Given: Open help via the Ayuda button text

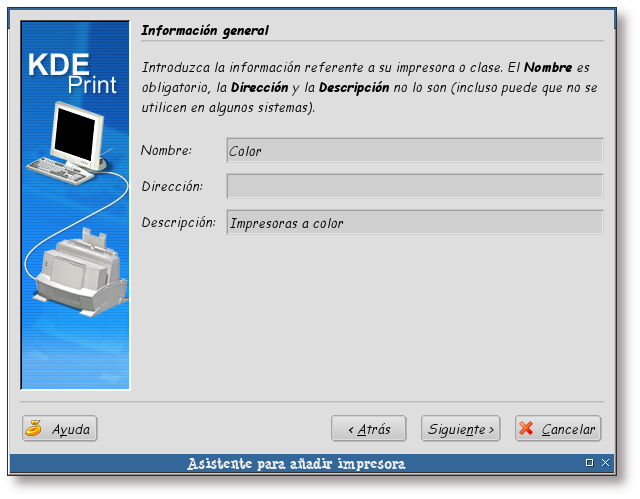Looking at the screenshot, I should coord(70,430).
